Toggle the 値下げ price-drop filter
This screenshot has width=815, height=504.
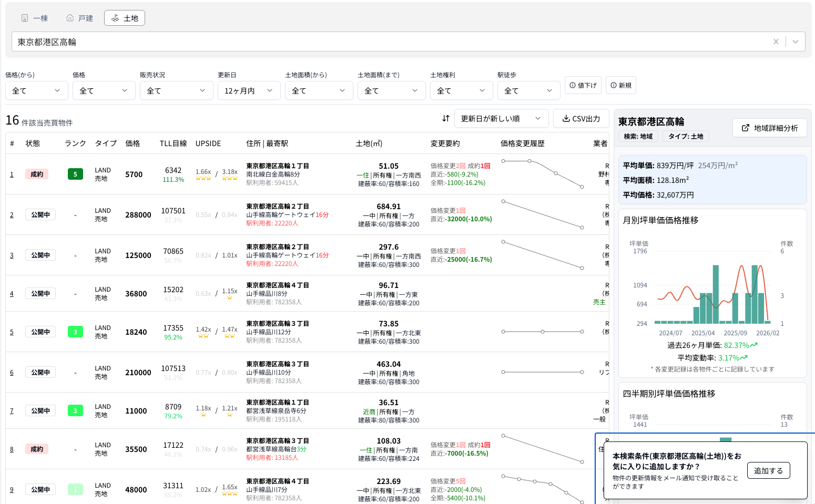[583, 85]
